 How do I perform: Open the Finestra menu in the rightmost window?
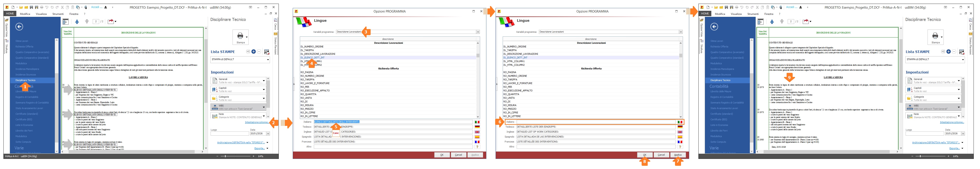(769, 14)
